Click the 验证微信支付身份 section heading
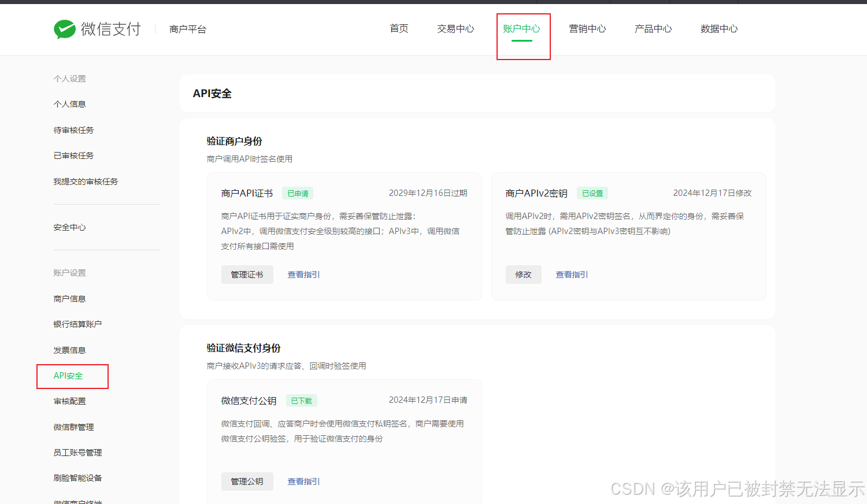 pyautogui.click(x=244, y=348)
